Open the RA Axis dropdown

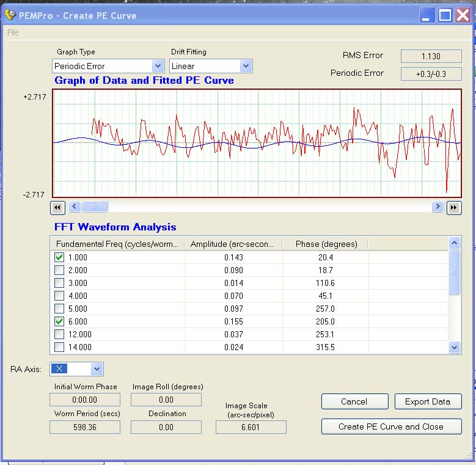(x=97, y=369)
